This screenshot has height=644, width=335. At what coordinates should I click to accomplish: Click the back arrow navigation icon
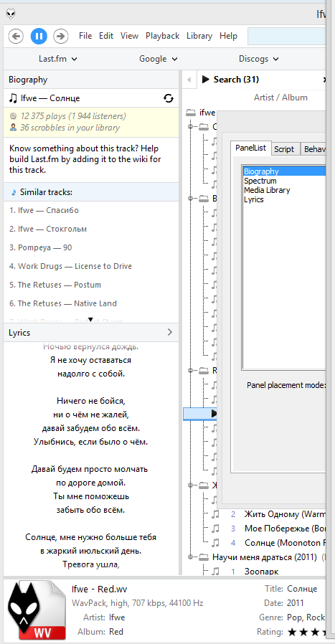[16, 36]
